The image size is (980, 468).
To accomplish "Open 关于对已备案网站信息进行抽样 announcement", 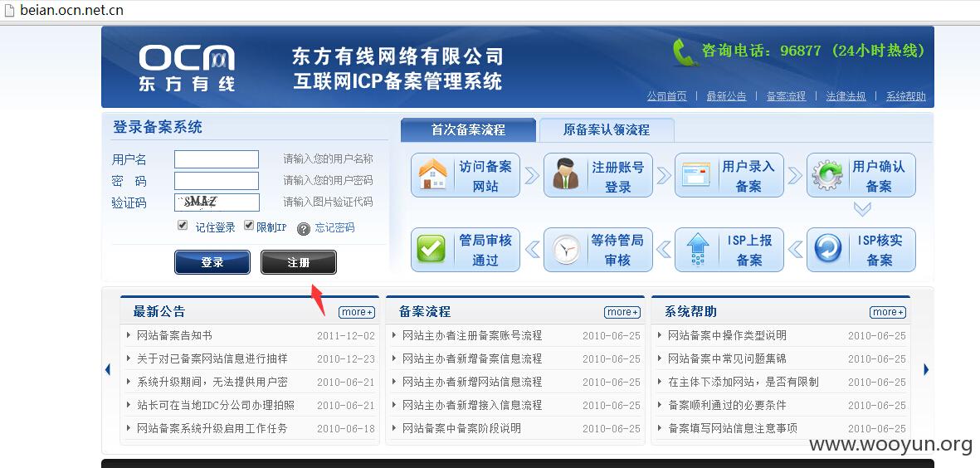I will pyautogui.click(x=212, y=358).
